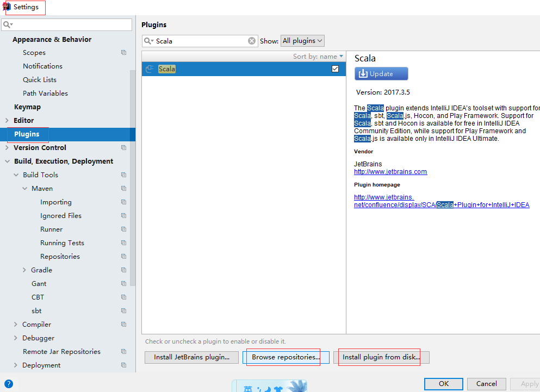Uncheck the Scala plugin enabled checkbox
Image resolution: width=540 pixels, height=392 pixels.
[335, 69]
